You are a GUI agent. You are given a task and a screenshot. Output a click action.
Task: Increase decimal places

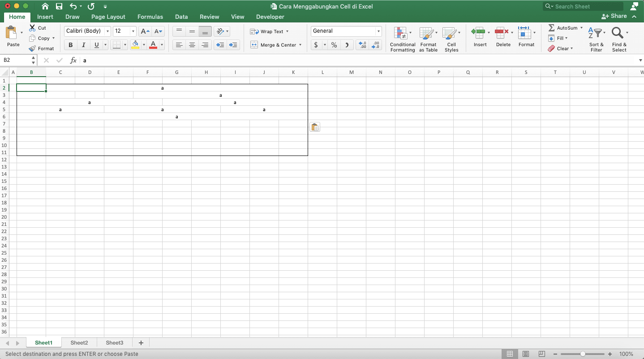(x=363, y=45)
